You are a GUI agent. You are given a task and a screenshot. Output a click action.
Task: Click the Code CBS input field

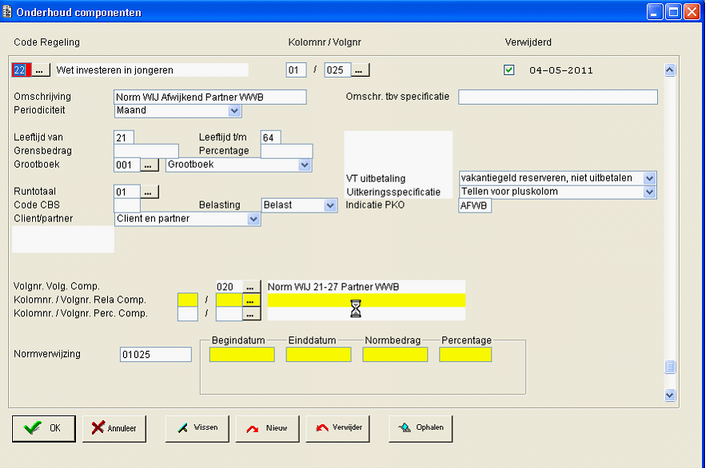point(127,206)
